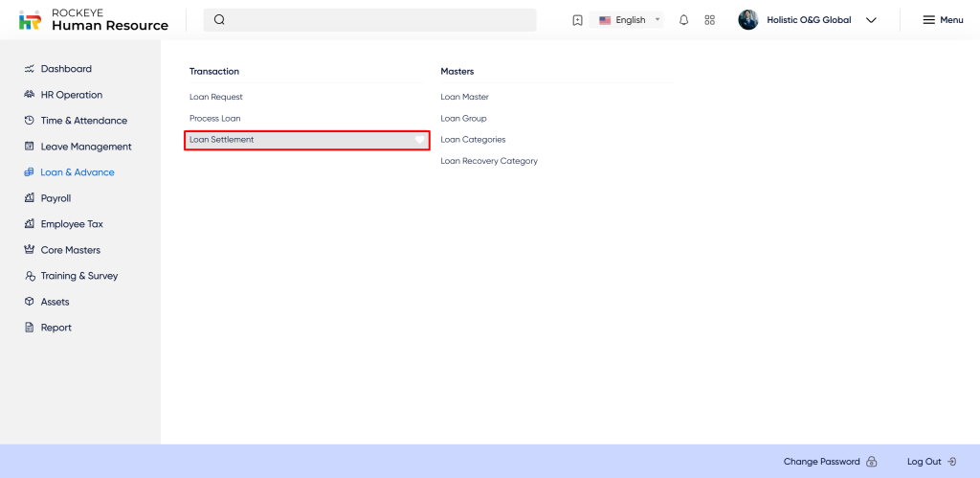Select Leave Management in sidebar
Viewport: 980px width, 478px height.
pyautogui.click(x=85, y=147)
